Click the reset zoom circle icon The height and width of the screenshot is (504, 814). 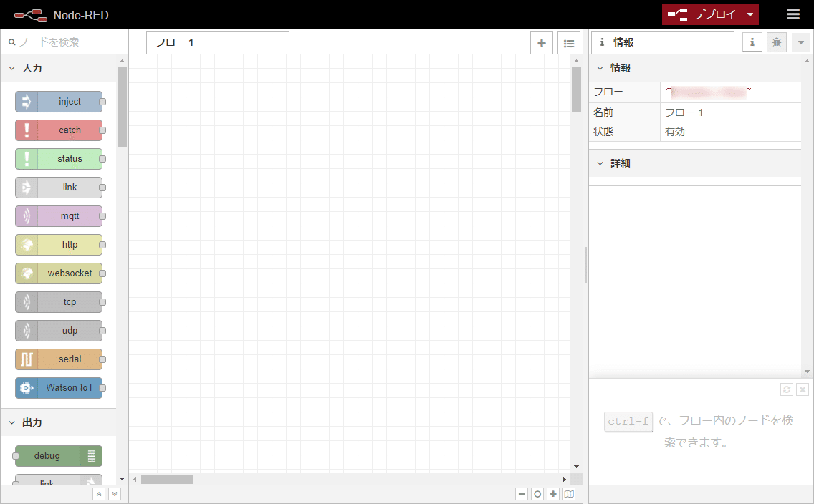coord(537,493)
